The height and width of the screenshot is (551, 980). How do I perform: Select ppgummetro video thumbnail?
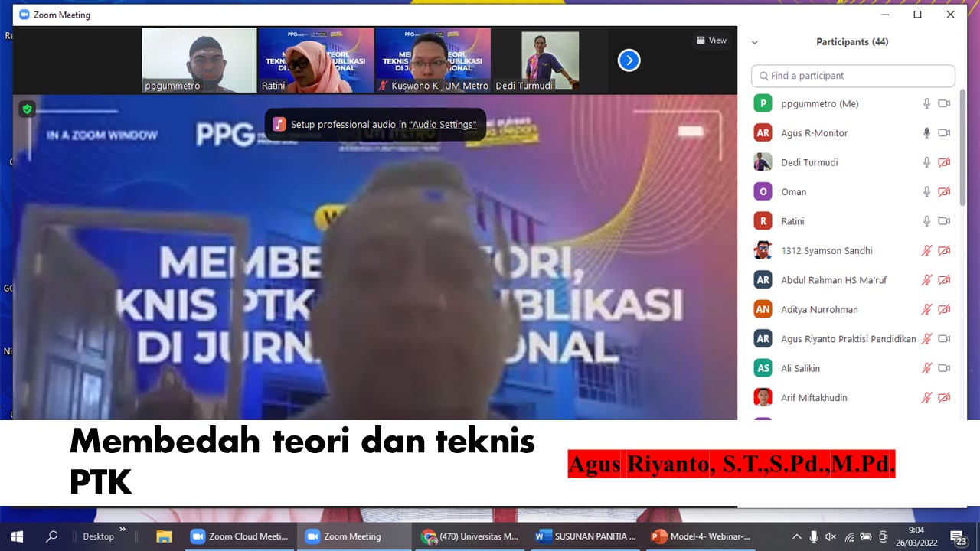tap(199, 60)
